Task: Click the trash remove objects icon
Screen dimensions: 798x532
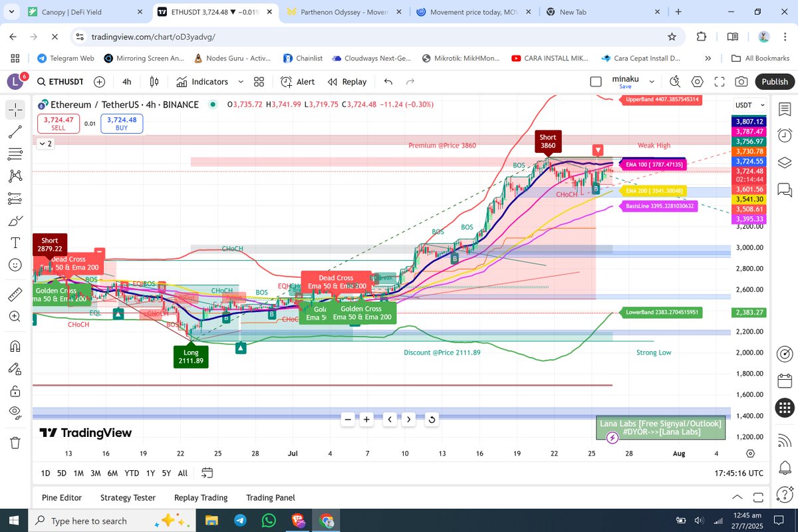Action: coord(15,442)
